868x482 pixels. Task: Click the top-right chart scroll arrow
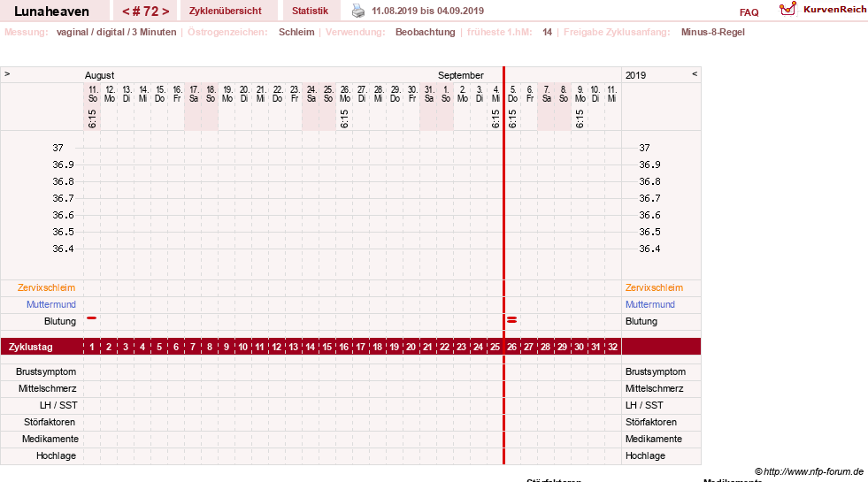[695, 73]
